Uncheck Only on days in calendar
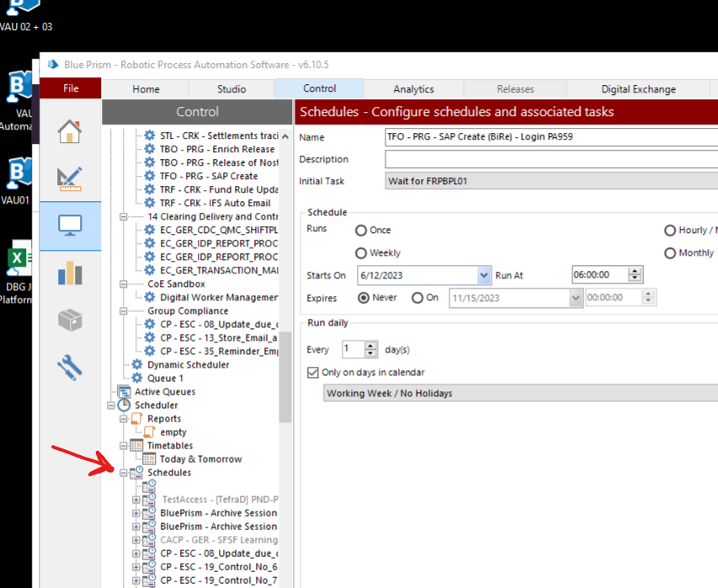 pyautogui.click(x=313, y=373)
